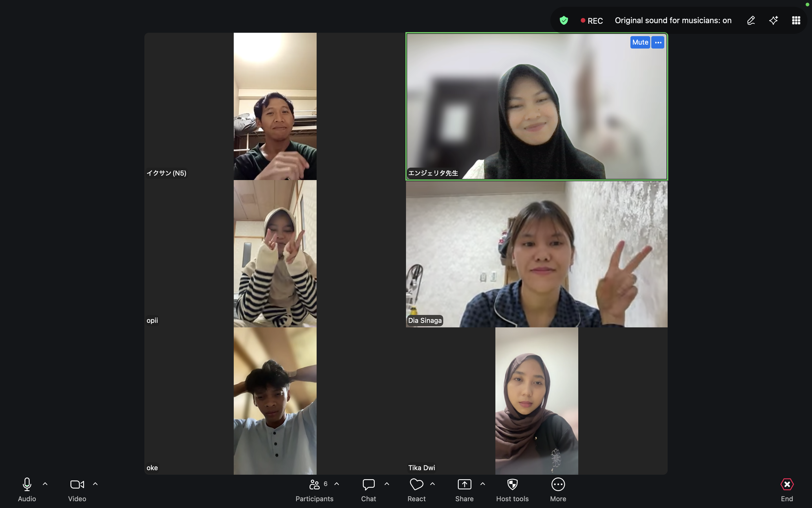The height and width of the screenshot is (508, 812).
Task: Click the Dia Sinaga name label
Action: (425, 321)
